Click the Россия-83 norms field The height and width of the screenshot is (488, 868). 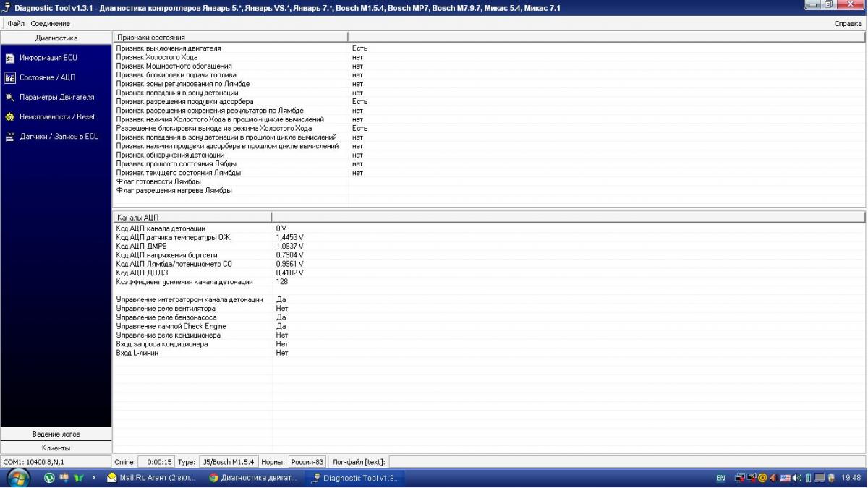coord(307,462)
